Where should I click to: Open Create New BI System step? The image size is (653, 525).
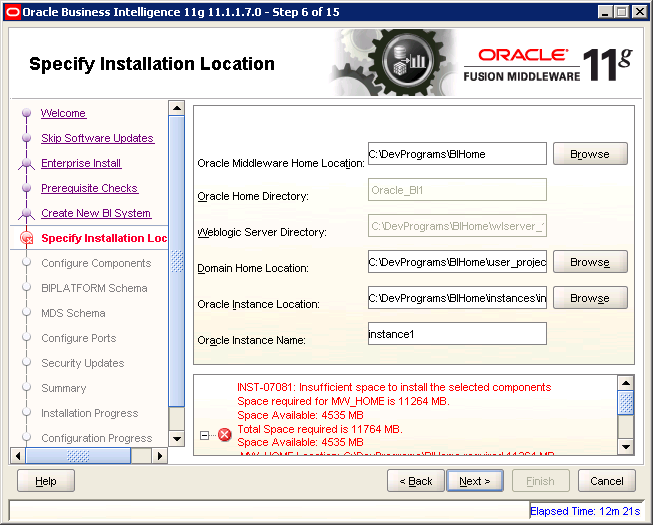click(x=96, y=213)
